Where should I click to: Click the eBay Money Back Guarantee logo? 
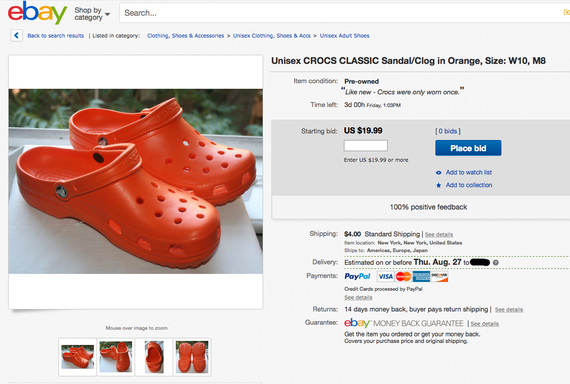tap(404, 323)
